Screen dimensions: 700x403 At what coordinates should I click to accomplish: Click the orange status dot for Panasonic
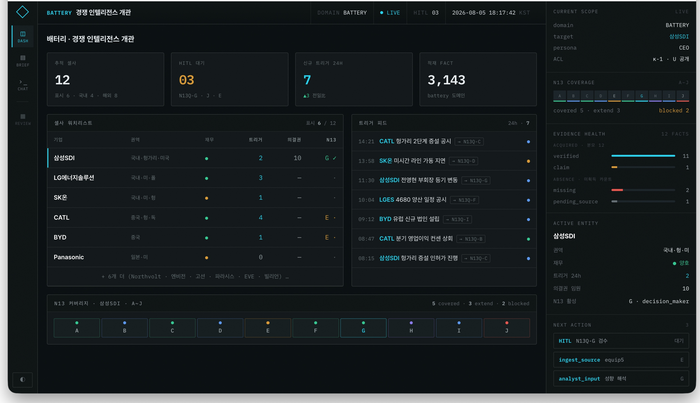point(206,258)
